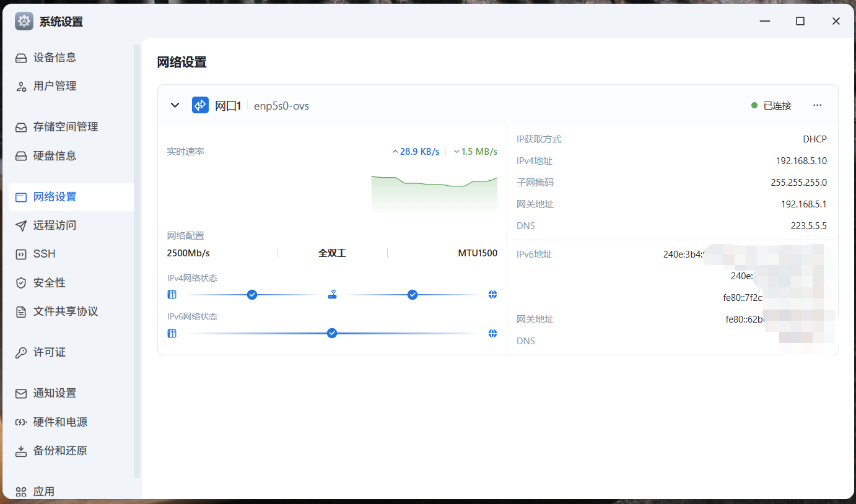
Task: Click the globe icon in IPv4网络状态 row
Action: tap(492, 295)
